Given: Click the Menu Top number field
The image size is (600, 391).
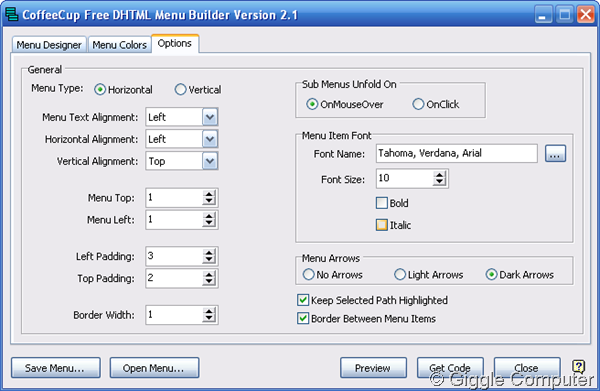Looking at the screenshot, I should [x=174, y=197].
